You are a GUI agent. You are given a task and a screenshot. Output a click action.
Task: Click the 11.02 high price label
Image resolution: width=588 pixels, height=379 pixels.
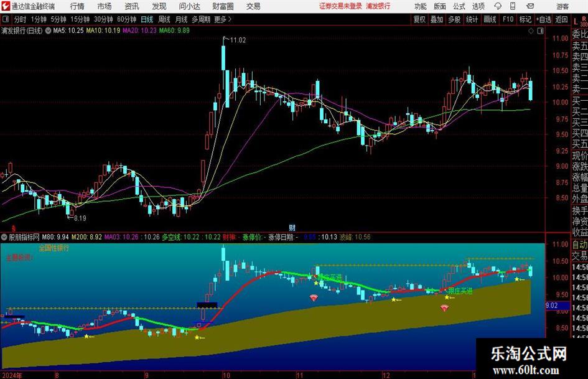(x=238, y=40)
